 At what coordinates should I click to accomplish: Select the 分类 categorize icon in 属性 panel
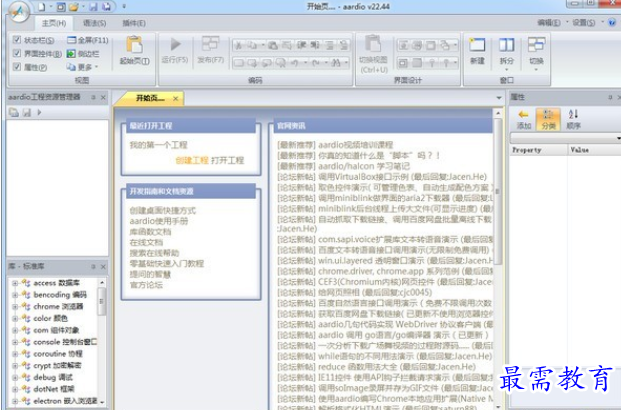click(548, 115)
